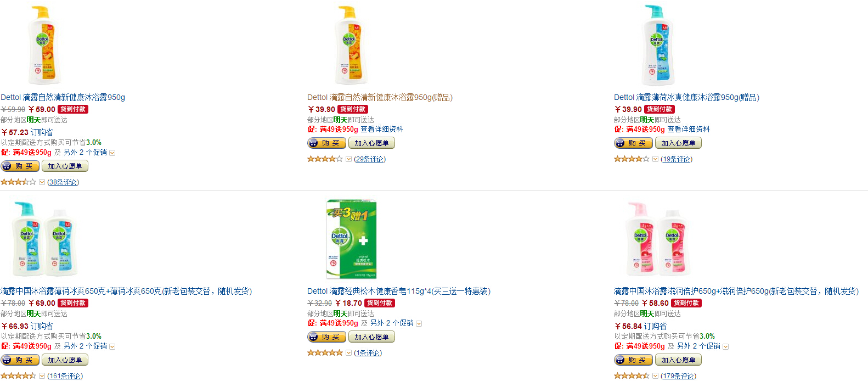Click the 货到付款 badge on the 薄荷冰爽 950g gift item
Viewport: 868px width, 381px height.
660,109
